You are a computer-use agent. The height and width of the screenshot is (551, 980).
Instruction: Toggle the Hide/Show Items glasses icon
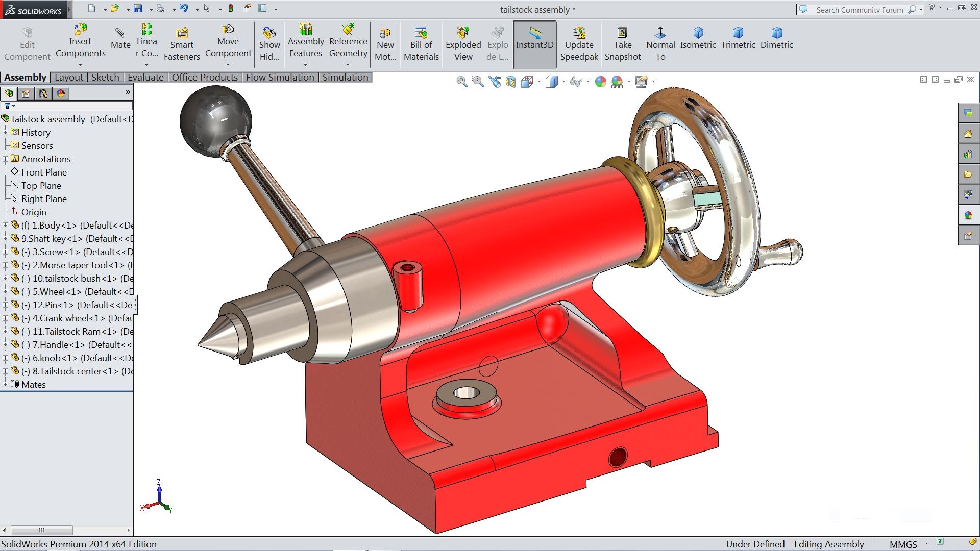pyautogui.click(x=576, y=82)
